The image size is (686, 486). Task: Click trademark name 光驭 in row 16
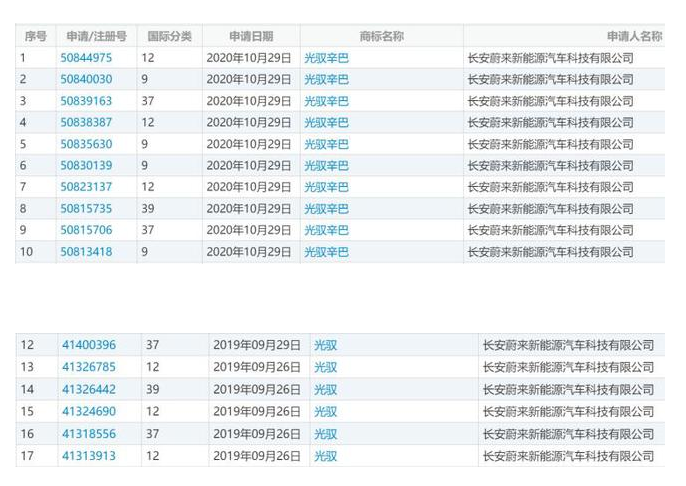click(326, 434)
